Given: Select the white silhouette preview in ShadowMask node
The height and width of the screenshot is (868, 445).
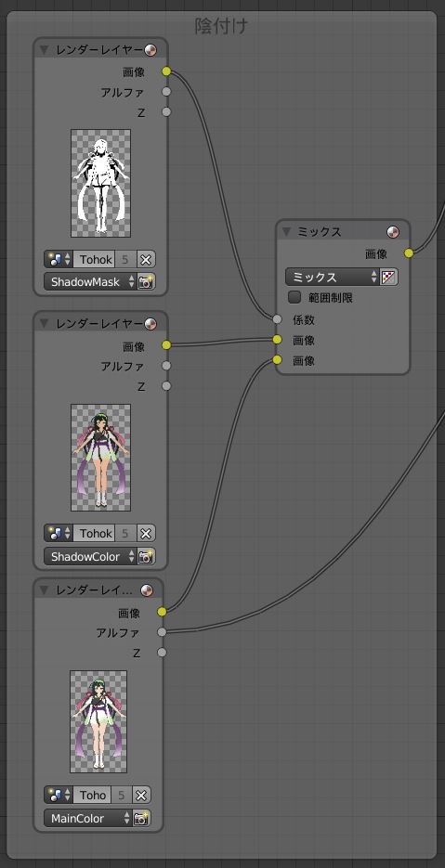Looking at the screenshot, I should (101, 183).
